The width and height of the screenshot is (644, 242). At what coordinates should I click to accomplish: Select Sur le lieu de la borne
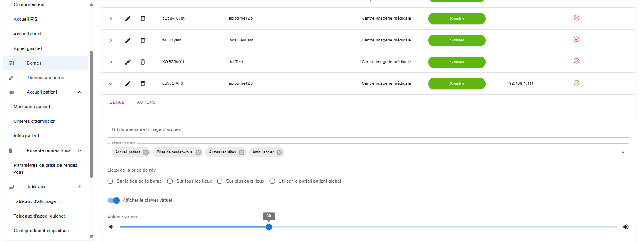click(110, 181)
